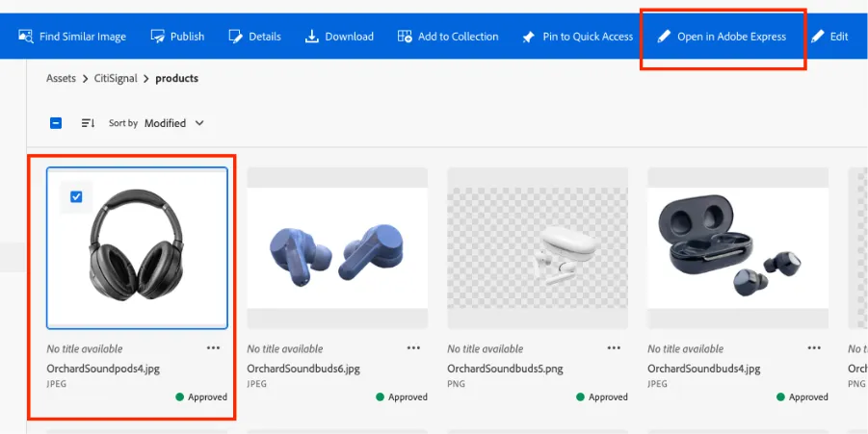
Task: Click the deselect-all checkbox beside the sort control
Action: 56,123
